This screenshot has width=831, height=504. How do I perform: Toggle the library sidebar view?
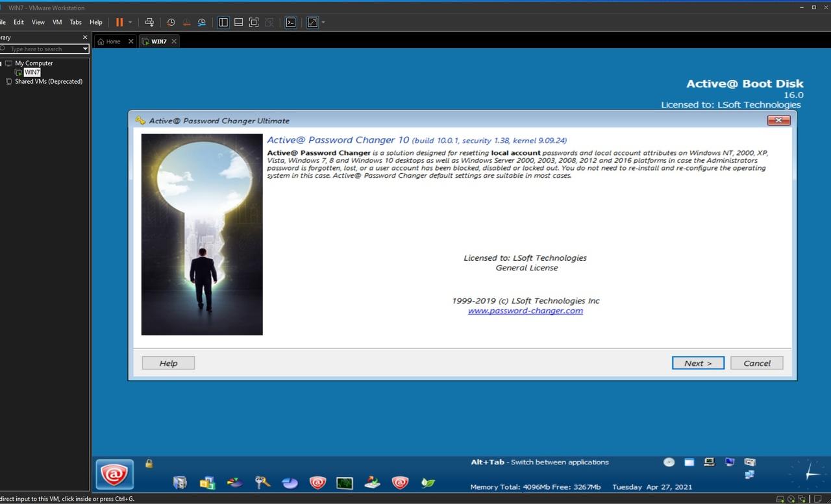click(223, 22)
